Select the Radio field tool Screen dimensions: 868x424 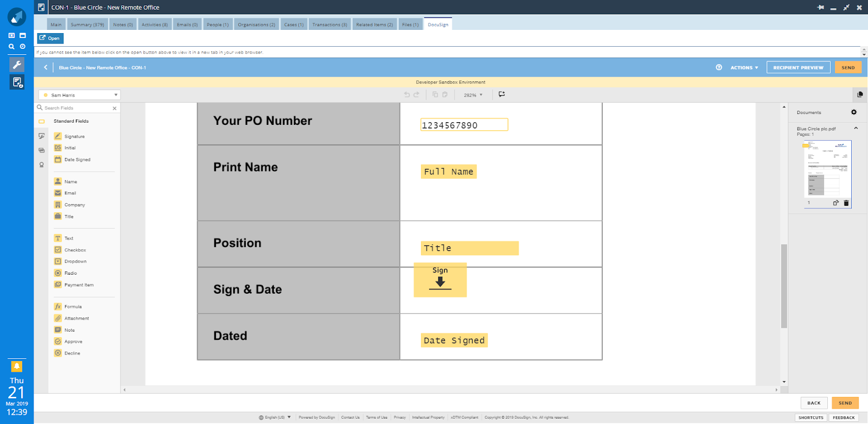click(65, 273)
